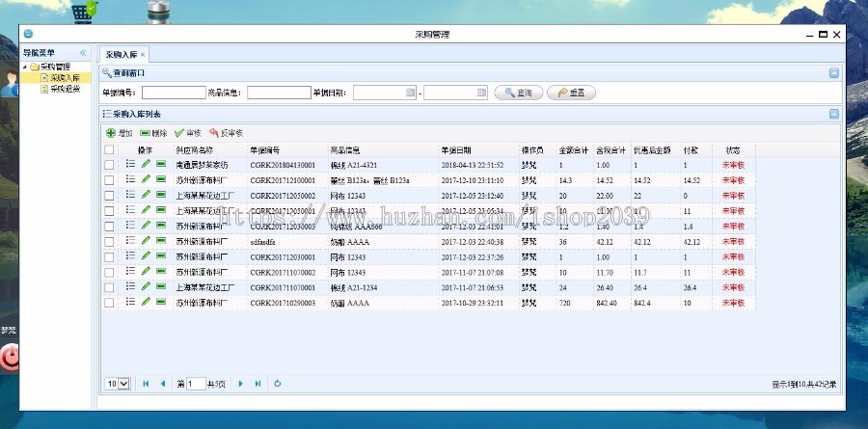The height and width of the screenshot is (429, 868).
Task: Edit the CGRK201710290003 row with pencil icon
Action: (146, 302)
